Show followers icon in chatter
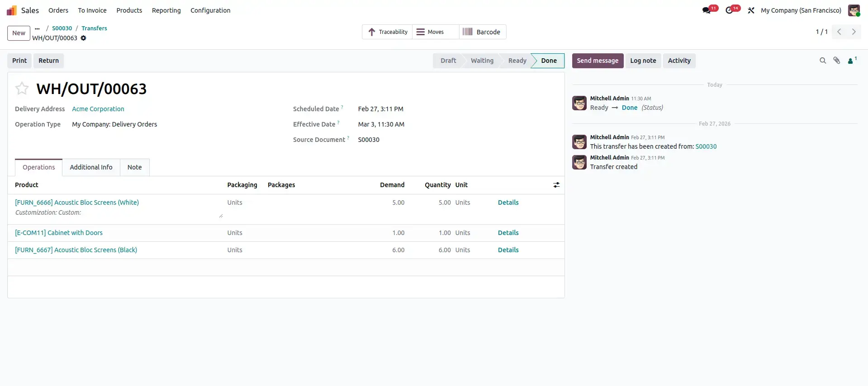Viewport: 868px width, 386px height. tap(852, 61)
